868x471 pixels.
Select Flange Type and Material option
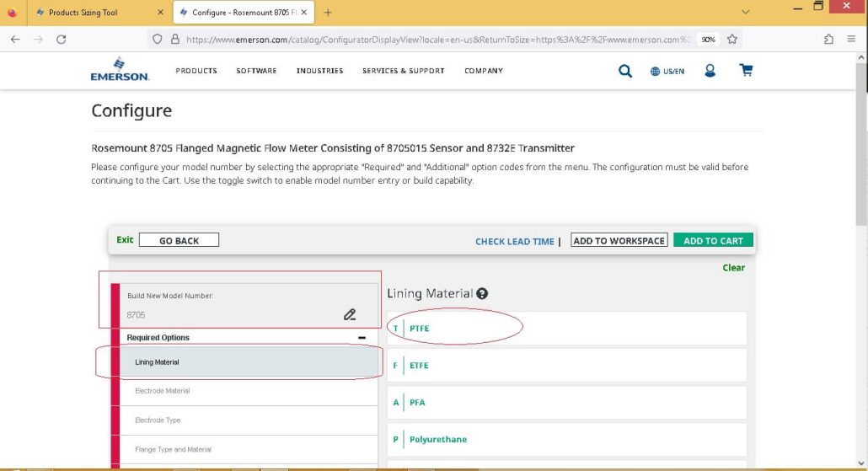point(249,449)
